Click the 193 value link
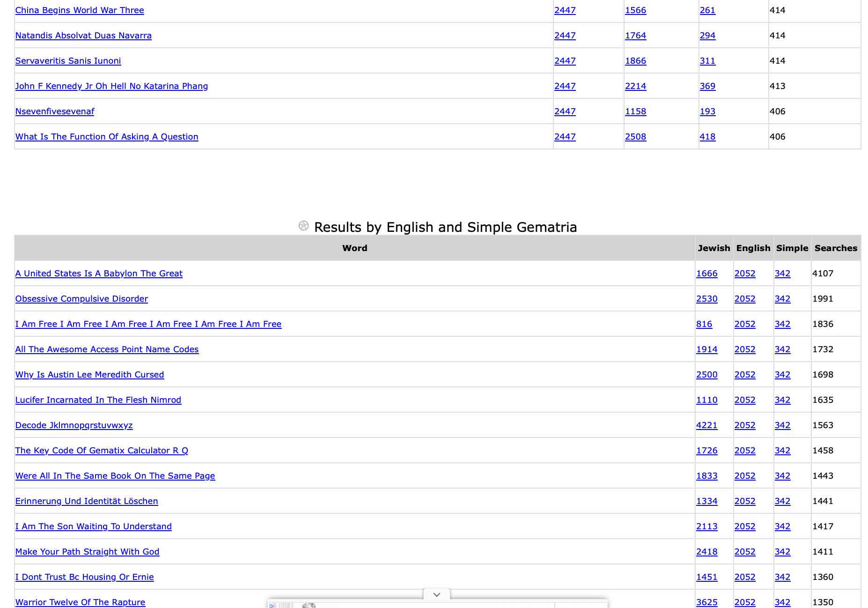The height and width of the screenshot is (608, 868). tap(707, 111)
